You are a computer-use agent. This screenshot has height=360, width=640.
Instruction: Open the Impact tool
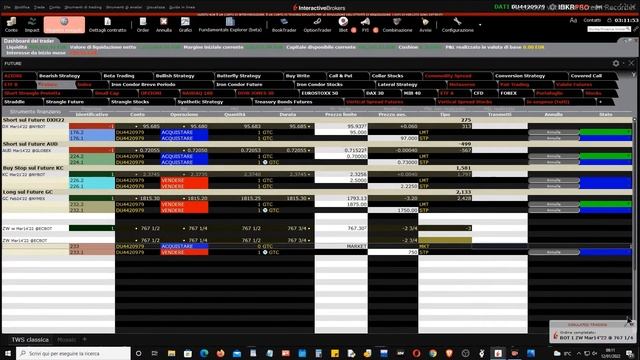32,24
